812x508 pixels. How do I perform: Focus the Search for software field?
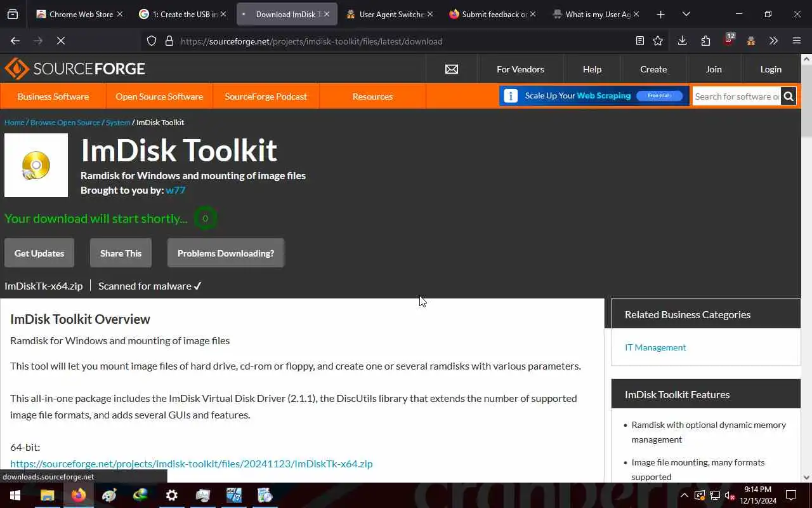click(x=737, y=97)
